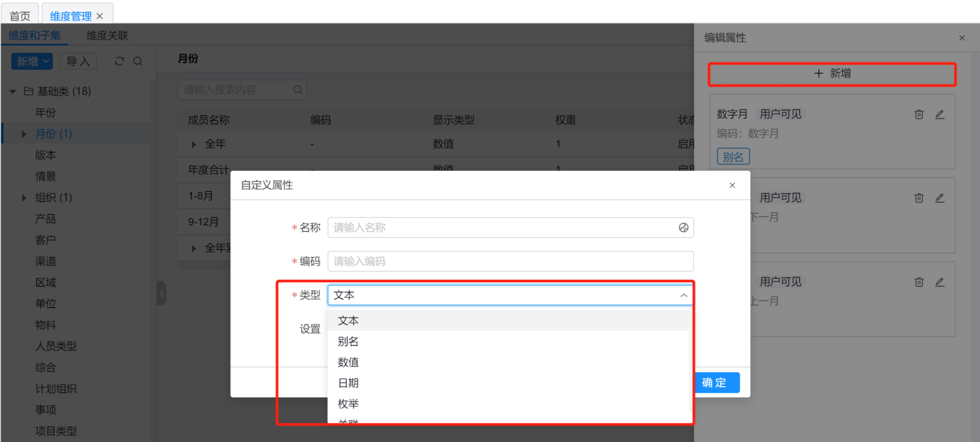Close the 编辑属性 side panel
980x442 pixels.
point(962,38)
